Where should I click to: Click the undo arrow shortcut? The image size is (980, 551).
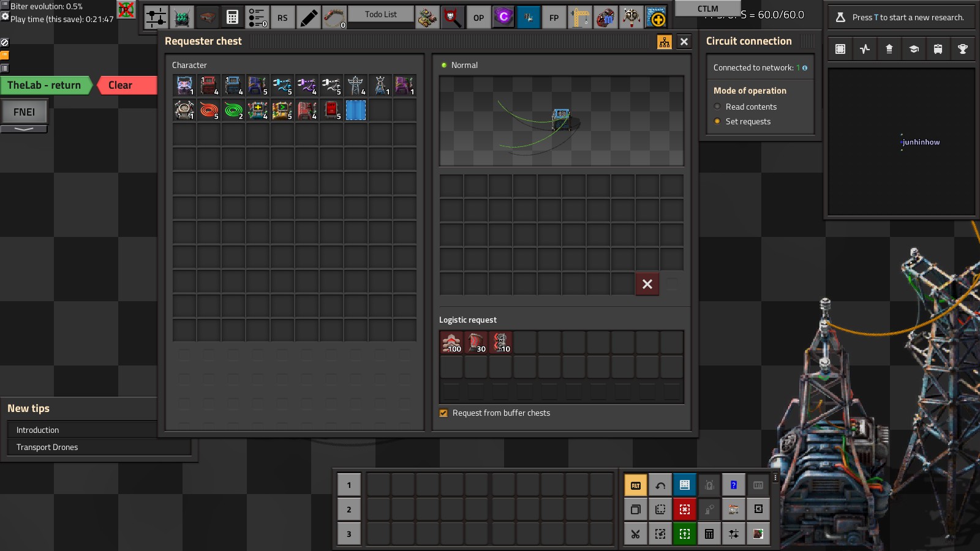pyautogui.click(x=660, y=485)
